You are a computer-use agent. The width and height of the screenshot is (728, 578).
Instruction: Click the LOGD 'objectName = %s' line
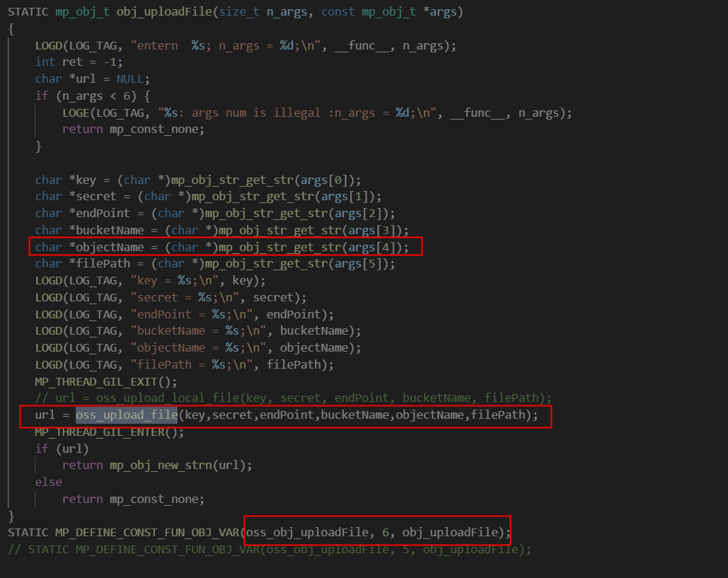(x=198, y=348)
